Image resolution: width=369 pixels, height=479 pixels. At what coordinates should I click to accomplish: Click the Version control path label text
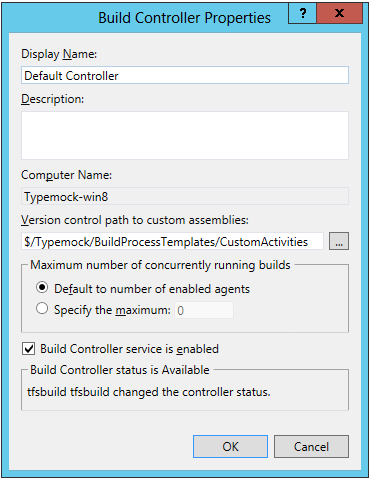coord(135,220)
